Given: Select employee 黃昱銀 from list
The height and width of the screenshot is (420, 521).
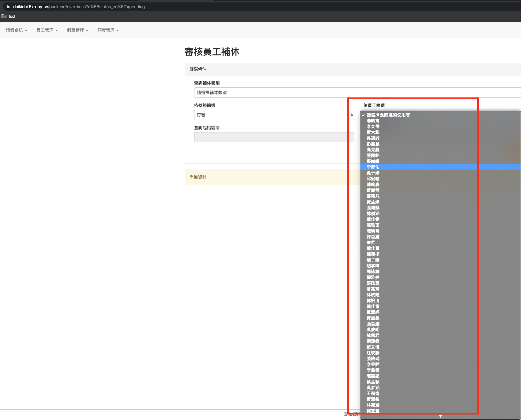Looking at the screenshot, I should pyautogui.click(x=440, y=318).
